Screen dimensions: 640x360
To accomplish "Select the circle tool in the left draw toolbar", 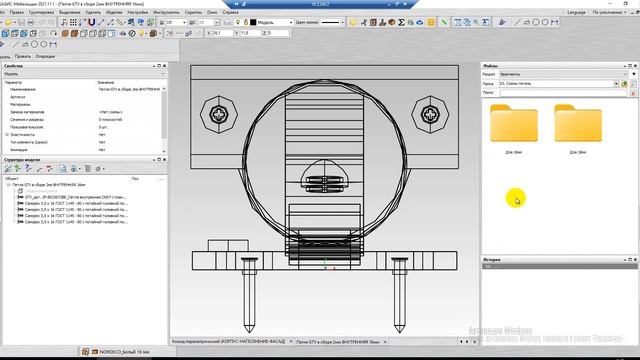I will 34,44.
